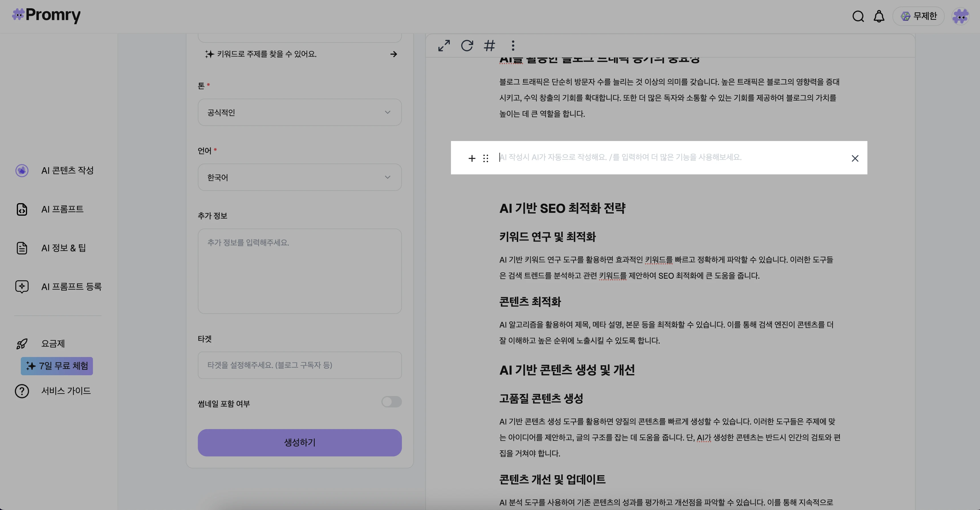
Task: Click the 생성하기 button
Action: click(x=300, y=443)
